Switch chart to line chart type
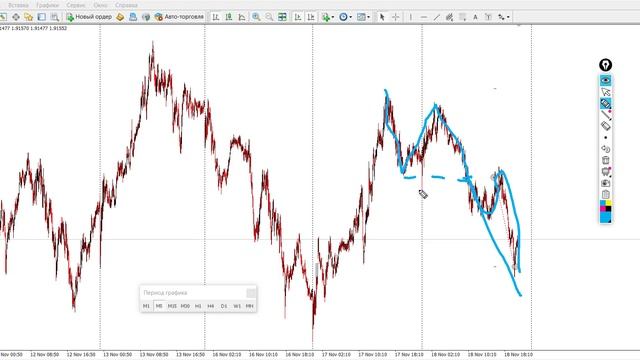The width and height of the screenshot is (640, 360). [x=242, y=17]
